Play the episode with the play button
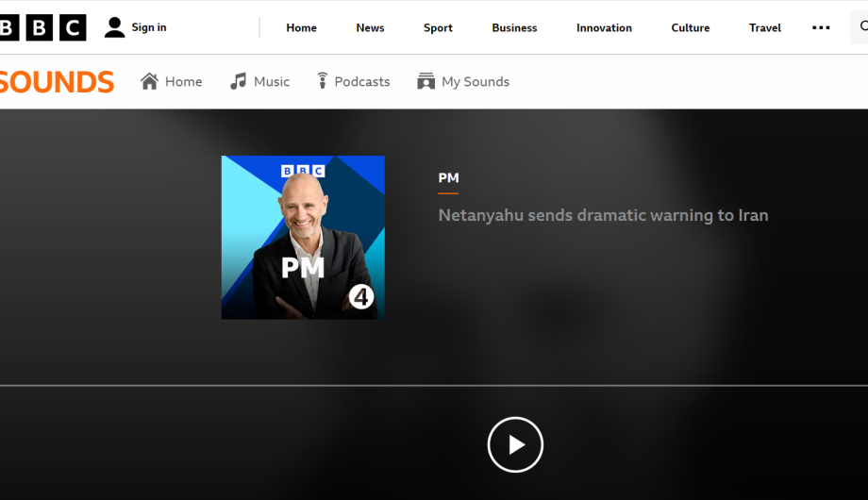 515,444
